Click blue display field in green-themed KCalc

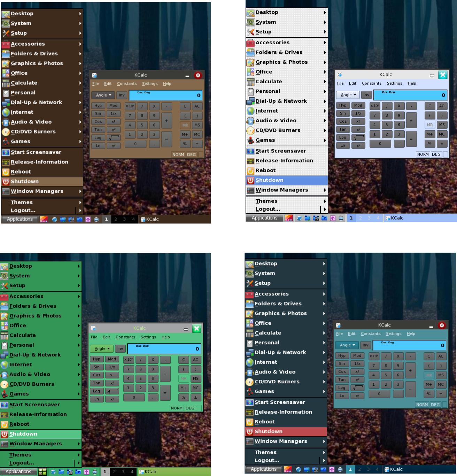click(164, 349)
